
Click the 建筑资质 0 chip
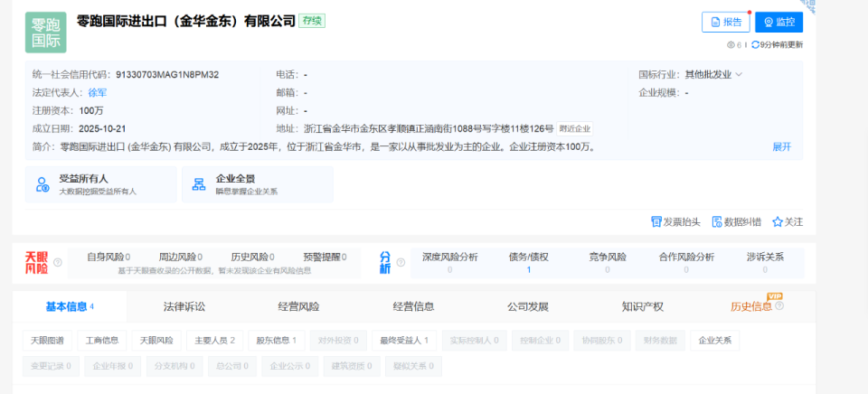coord(352,366)
